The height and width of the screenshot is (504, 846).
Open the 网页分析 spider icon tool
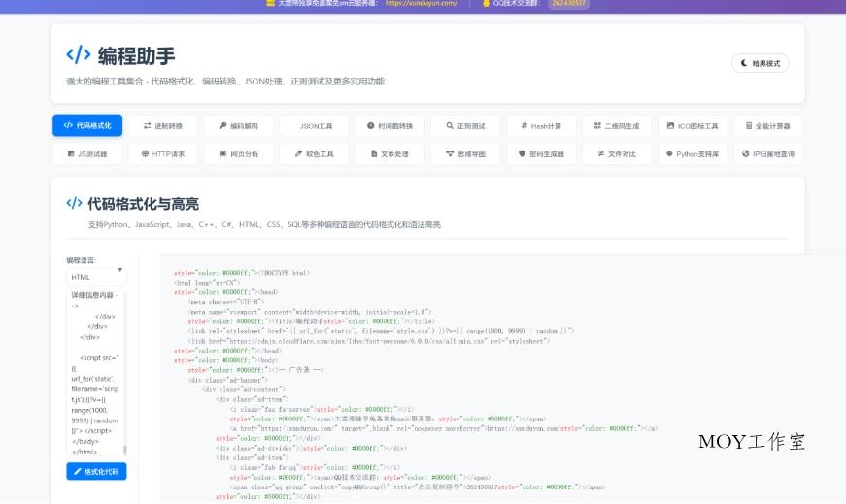[x=239, y=153]
